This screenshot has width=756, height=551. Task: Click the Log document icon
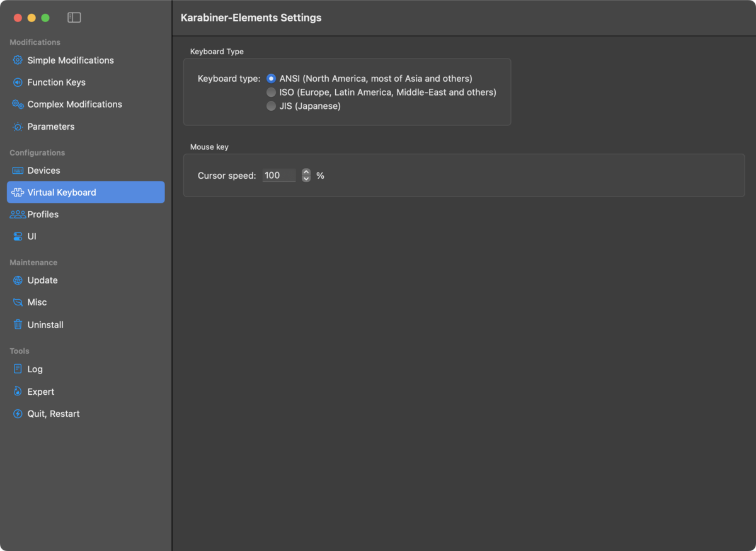click(18, 369)
